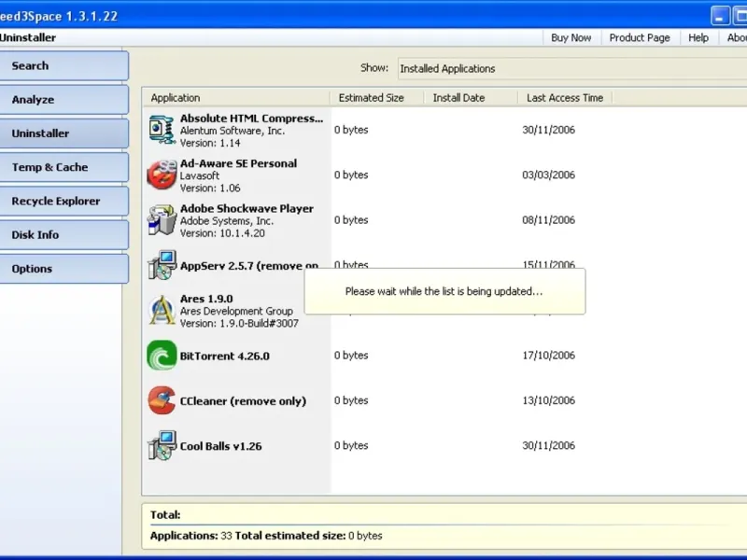Sort by Estimated Size column header
Screen dimensions: 747x560
(376, 98)
